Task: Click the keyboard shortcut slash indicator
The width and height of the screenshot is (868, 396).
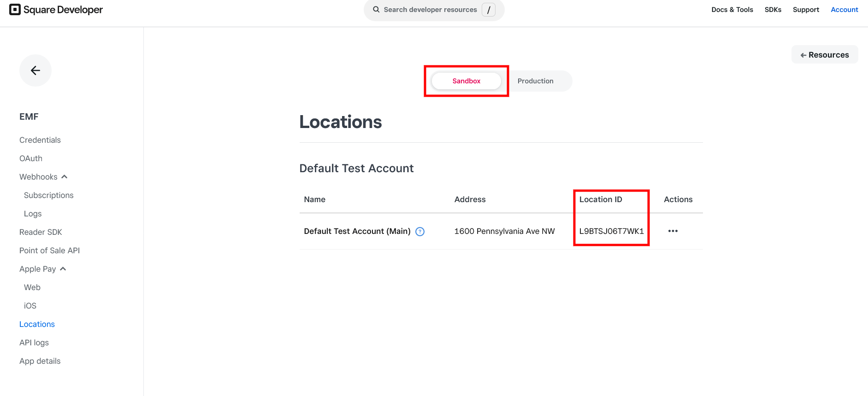Action: point(489,9)
